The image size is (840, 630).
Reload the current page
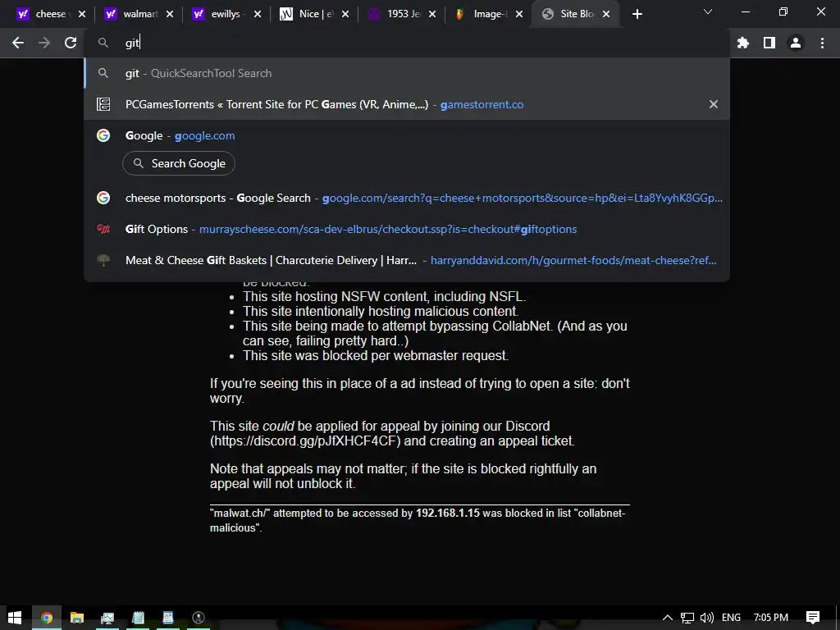pos(71,43)
